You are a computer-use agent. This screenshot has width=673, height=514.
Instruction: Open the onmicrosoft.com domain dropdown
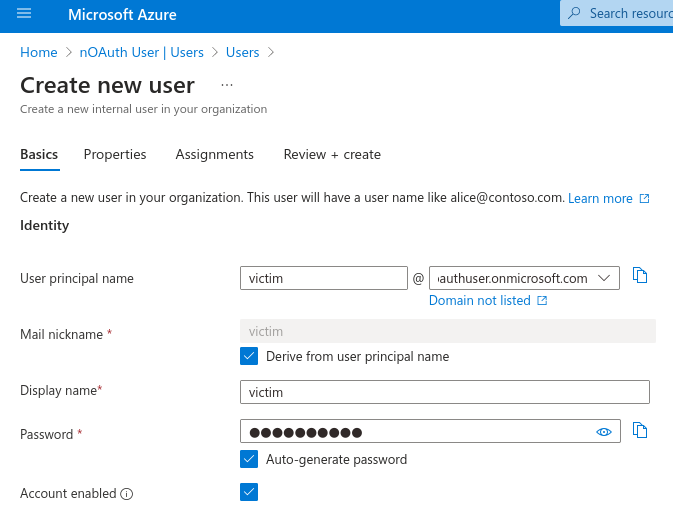click(x=524, y=278)
